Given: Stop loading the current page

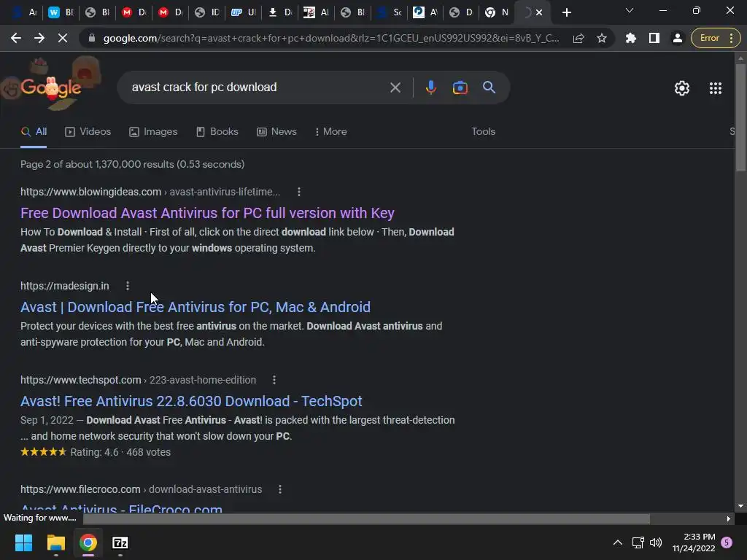Looking at the screenshot, I should [x=63, y=38].
